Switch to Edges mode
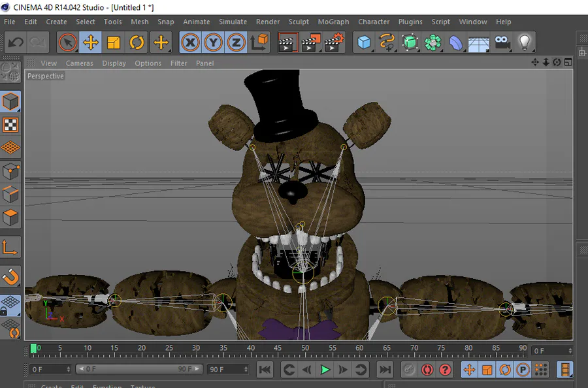This screenshot has width=588, height=388. [x=10, y=195]
